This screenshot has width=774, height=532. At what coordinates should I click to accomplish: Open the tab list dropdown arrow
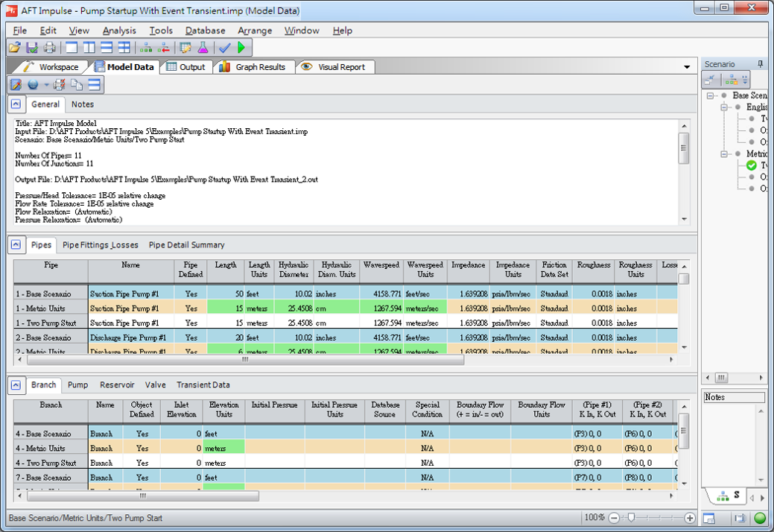(x=687, y=67)
